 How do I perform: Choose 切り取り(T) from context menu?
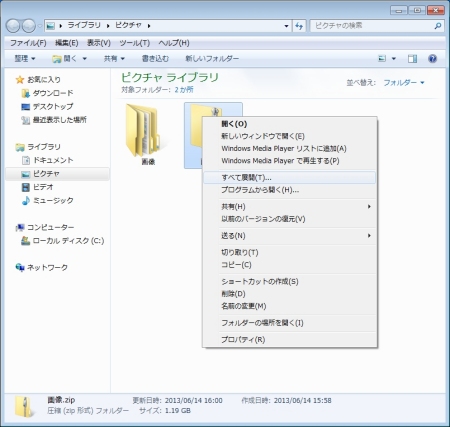click(x=289, y=253)
